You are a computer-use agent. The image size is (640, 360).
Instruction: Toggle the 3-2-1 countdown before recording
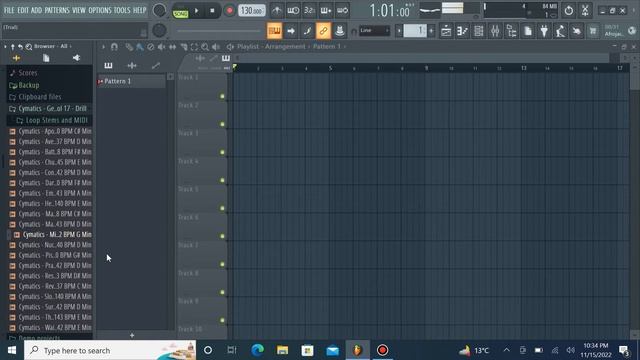coord(309,11)
